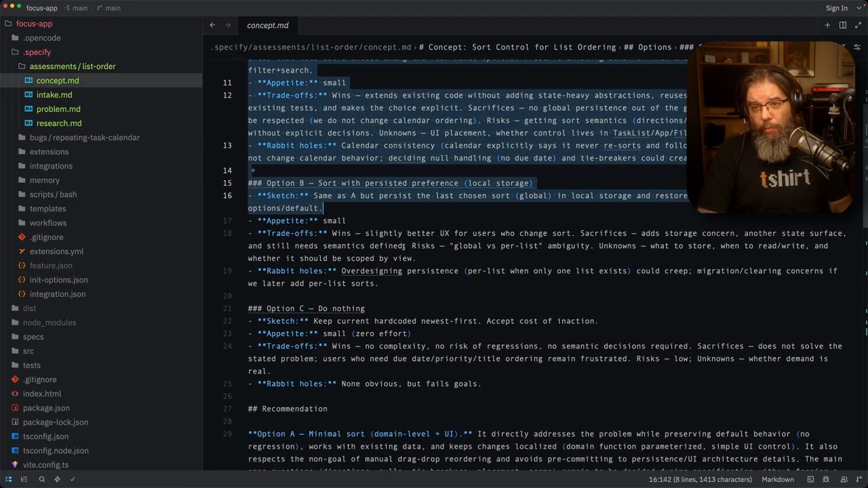Open the outline panel icon in status bar

pos(25,479)
